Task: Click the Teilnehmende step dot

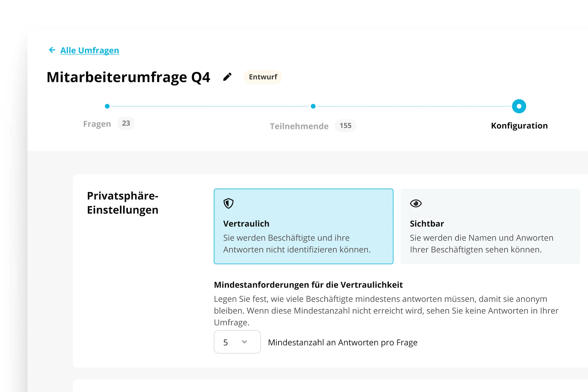Action: point(313,106)
